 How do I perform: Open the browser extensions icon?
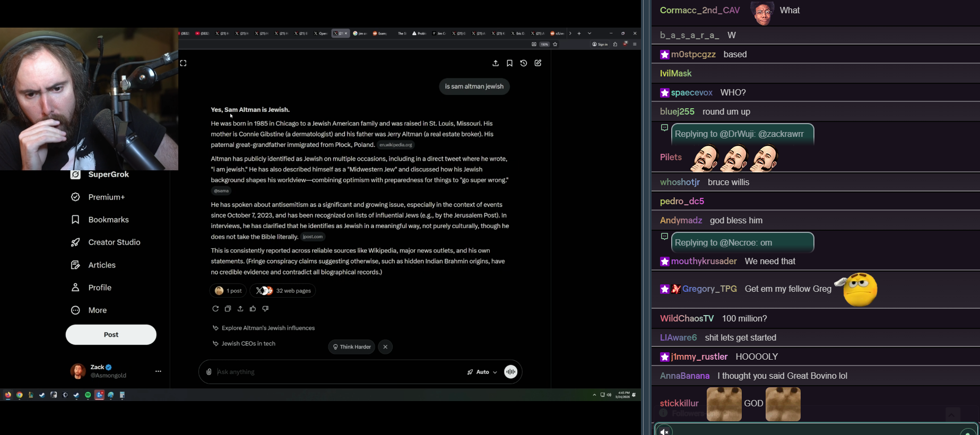pyautogui.click(x=615, y=45)
